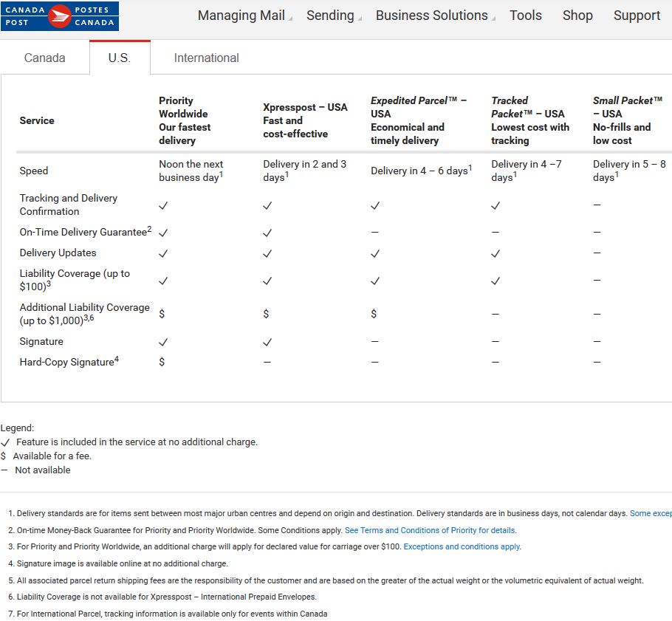Image resolution: width=672 pixels, height=621 pixels.
Task: Click 'Delivery in 2 and 3 days' cell
Action: 305,171
